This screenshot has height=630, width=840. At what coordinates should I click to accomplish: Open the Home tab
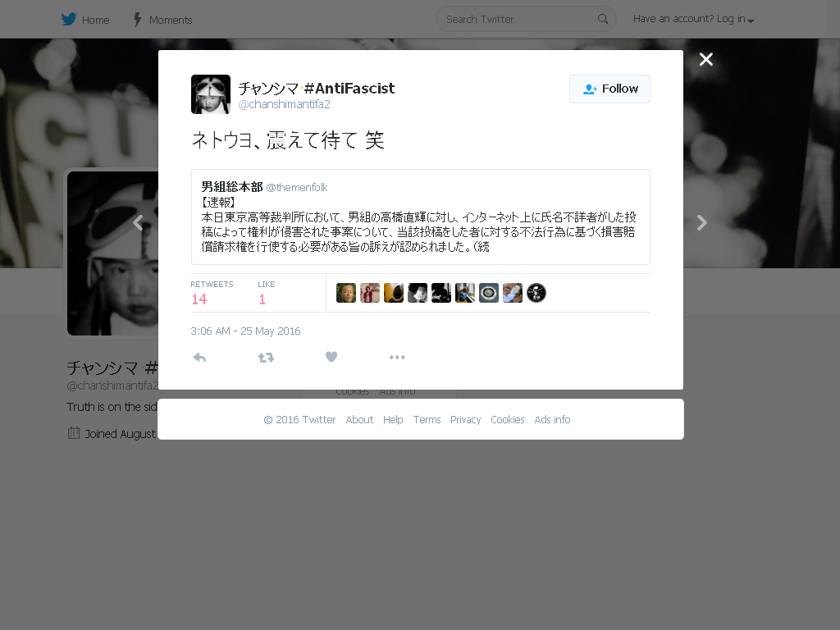pyautogui.click(x=95, y=20)
